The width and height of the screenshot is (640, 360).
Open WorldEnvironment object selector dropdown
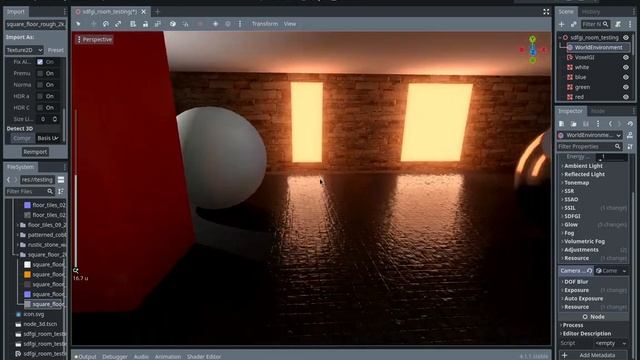tap(590, 135)
